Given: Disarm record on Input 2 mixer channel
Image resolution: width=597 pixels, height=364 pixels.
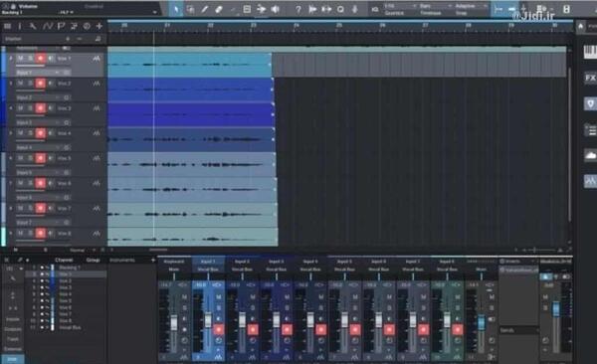Looking at the screenshot, I should tap(253, 329).
